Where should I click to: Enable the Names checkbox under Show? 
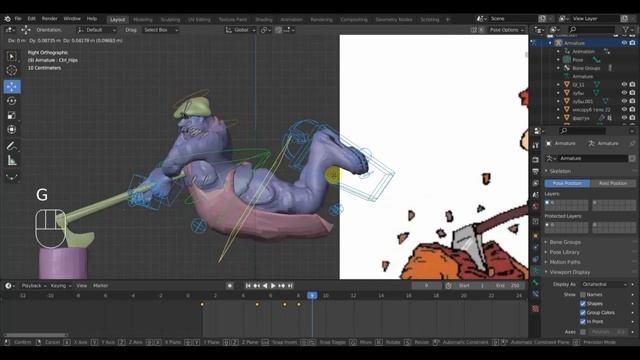(x=583, y=294)
